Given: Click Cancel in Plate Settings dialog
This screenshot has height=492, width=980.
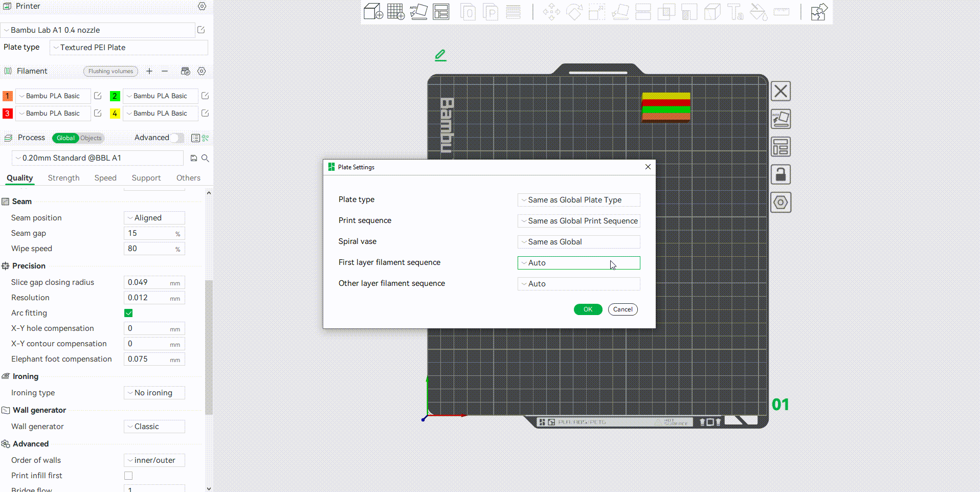Looking at the screenshot, I should (x=622, y=309).
